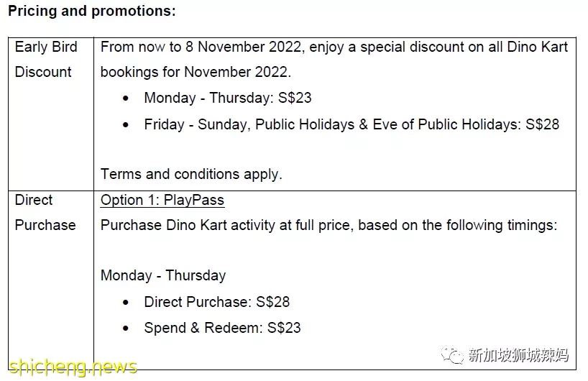Click bookings for November 2022 line

click(196, 72)
